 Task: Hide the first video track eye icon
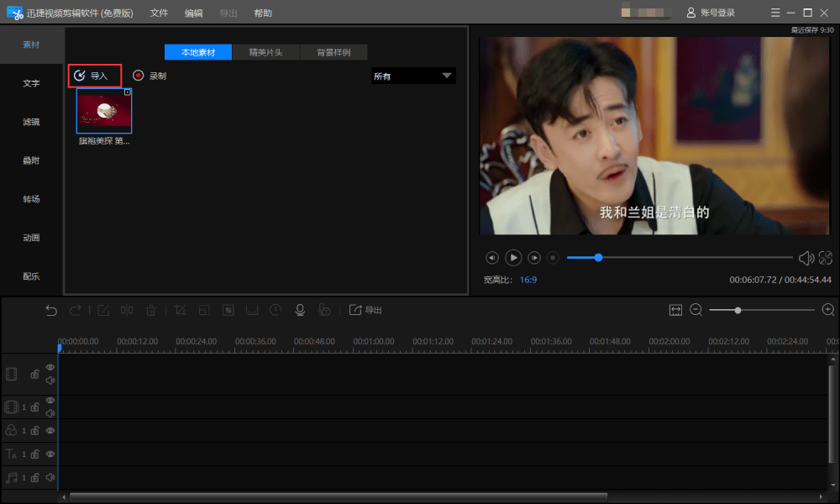50,367
